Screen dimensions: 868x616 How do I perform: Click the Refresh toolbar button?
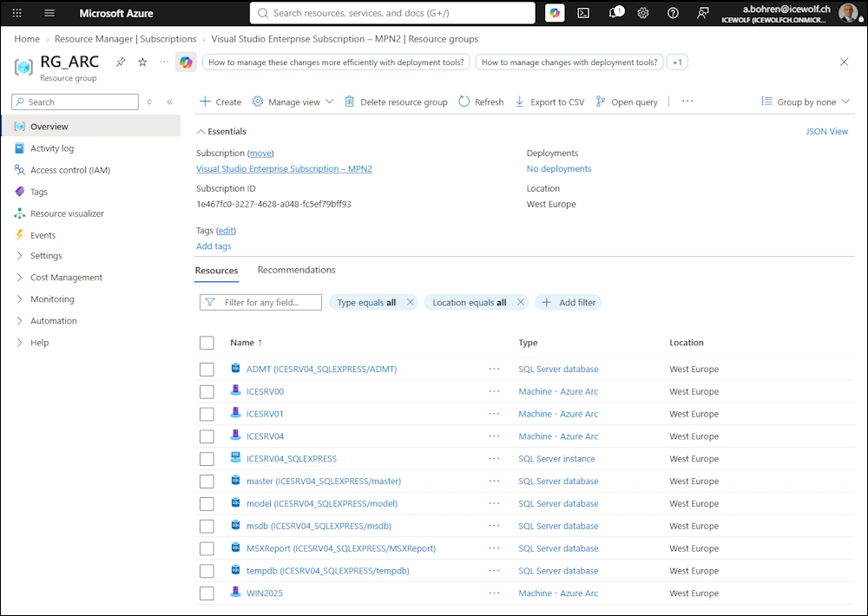coord(481,102)
